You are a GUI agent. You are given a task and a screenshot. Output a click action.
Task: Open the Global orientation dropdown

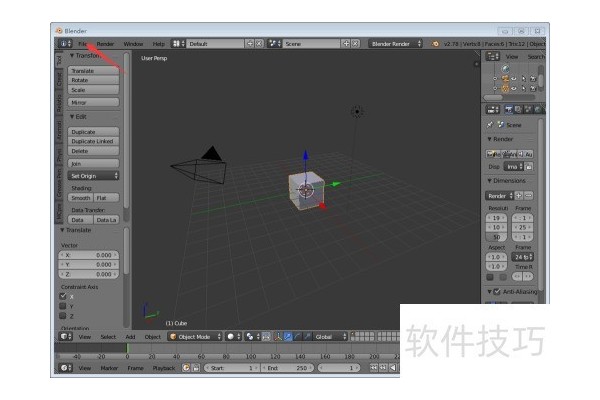[330, 336]
